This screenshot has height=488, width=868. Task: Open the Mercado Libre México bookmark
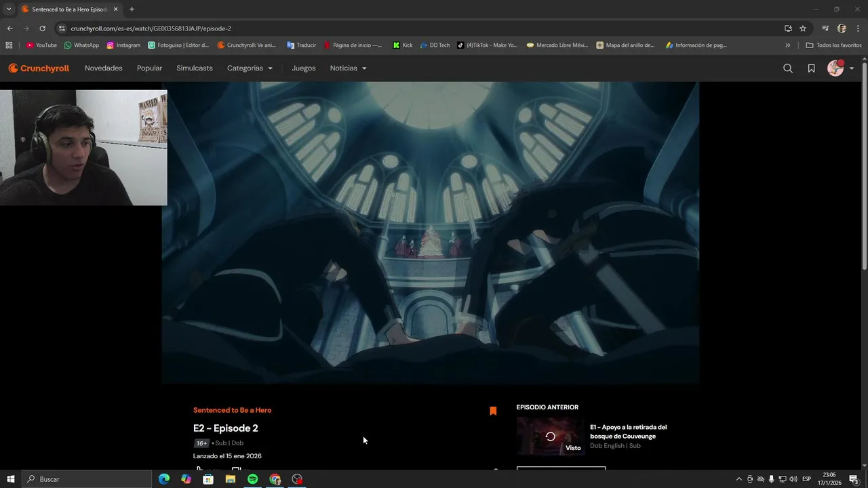[x=557, y=45]
